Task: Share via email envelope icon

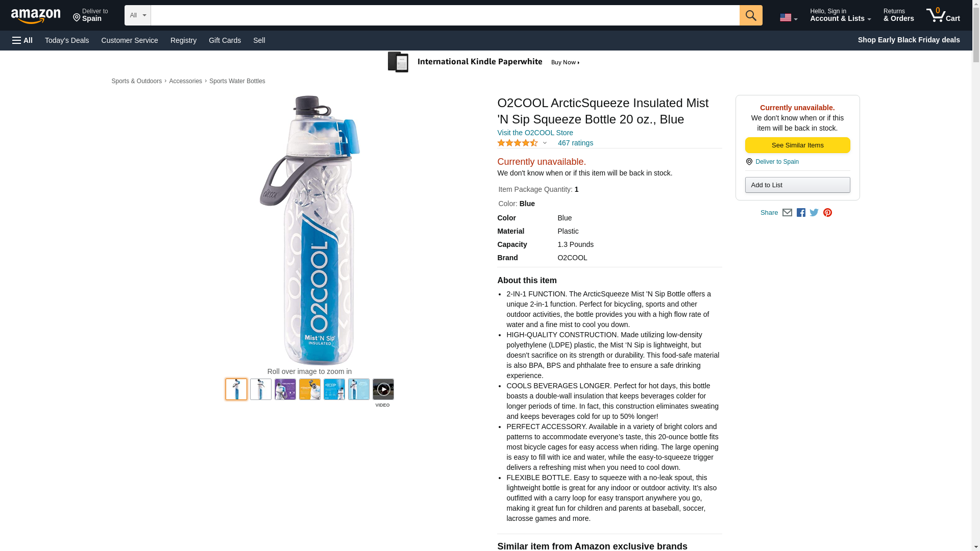Action: (x=787, y=213)
